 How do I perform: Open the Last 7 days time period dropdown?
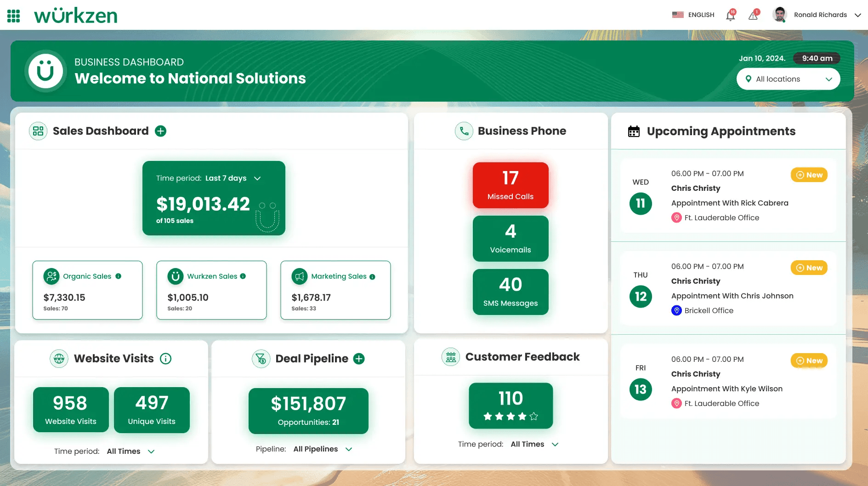pyautogui.click(x=233, y=178)
